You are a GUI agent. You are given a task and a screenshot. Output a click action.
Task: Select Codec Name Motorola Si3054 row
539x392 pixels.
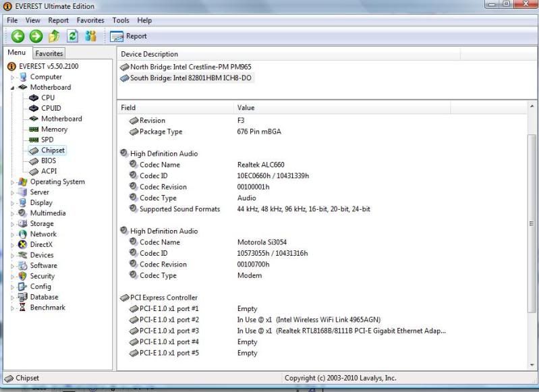[321, 242]
